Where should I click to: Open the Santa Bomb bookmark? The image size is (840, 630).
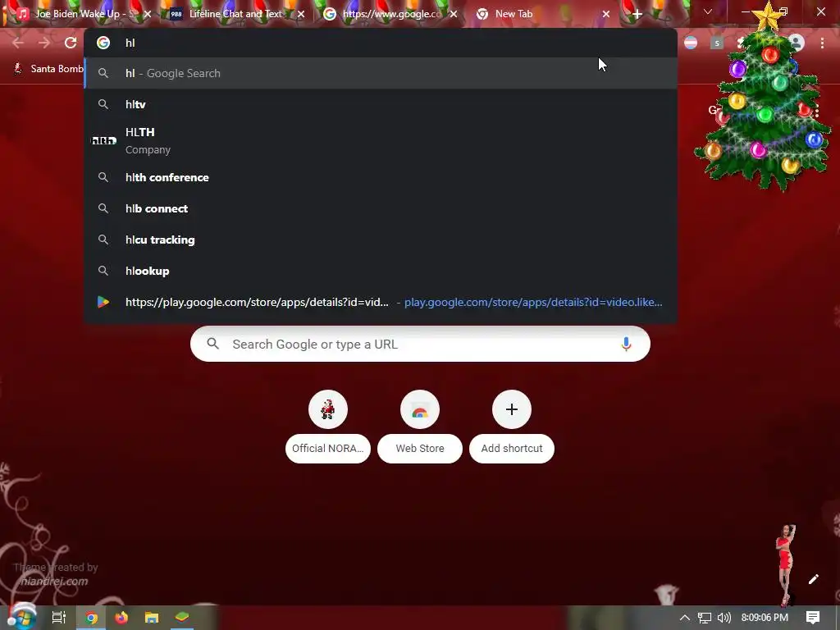coord(48,69)
